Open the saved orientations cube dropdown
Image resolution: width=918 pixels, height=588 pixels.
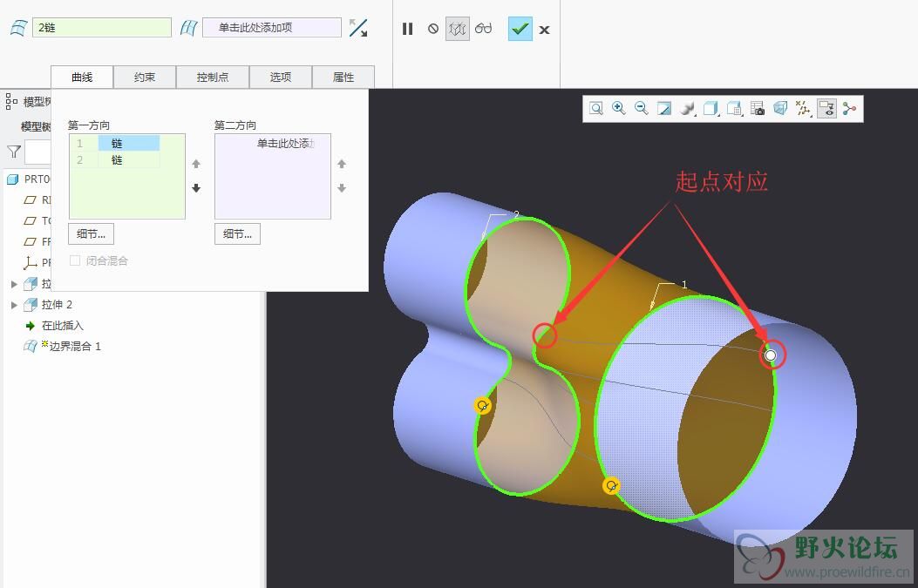click(x=711, y=108)
